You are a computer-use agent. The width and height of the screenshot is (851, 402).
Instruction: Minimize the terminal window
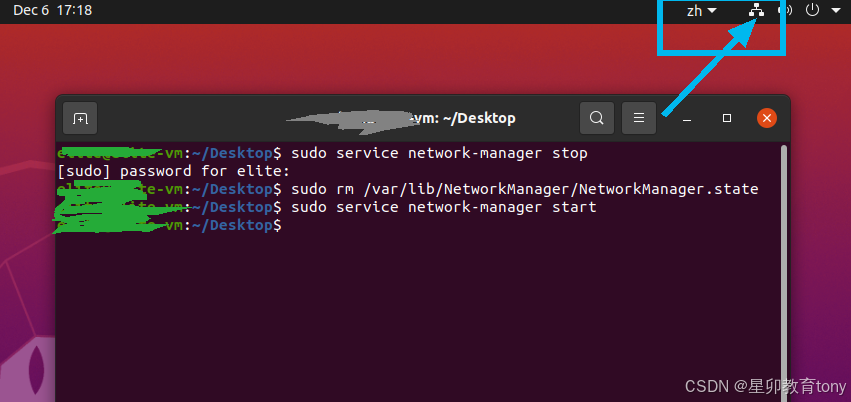pyautogui.click(x=687, y=118)
